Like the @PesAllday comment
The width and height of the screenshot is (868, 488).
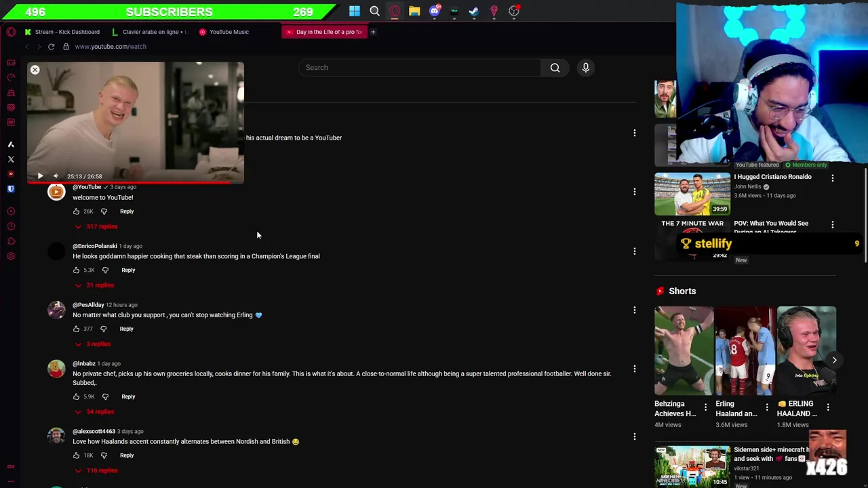pyautogui.click(x=76, y=329)
